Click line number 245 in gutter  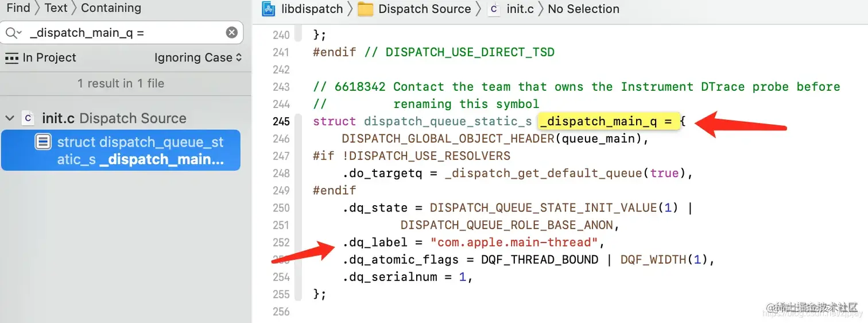click(x=281, y=121)
